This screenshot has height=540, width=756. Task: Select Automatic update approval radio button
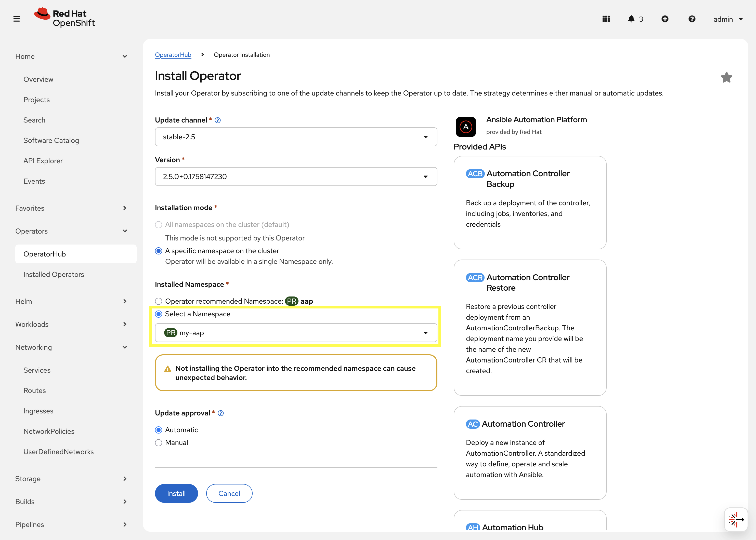(159, 430)
